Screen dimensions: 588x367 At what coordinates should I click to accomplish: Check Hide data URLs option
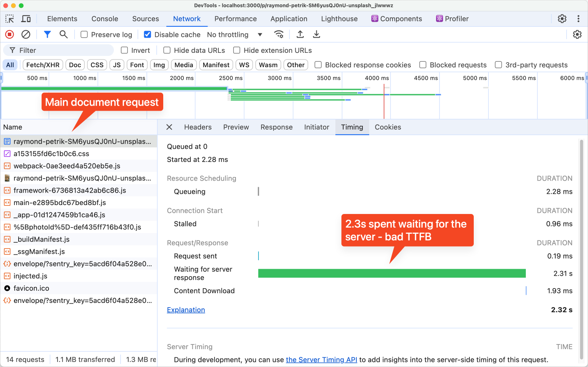click(167, 50)
